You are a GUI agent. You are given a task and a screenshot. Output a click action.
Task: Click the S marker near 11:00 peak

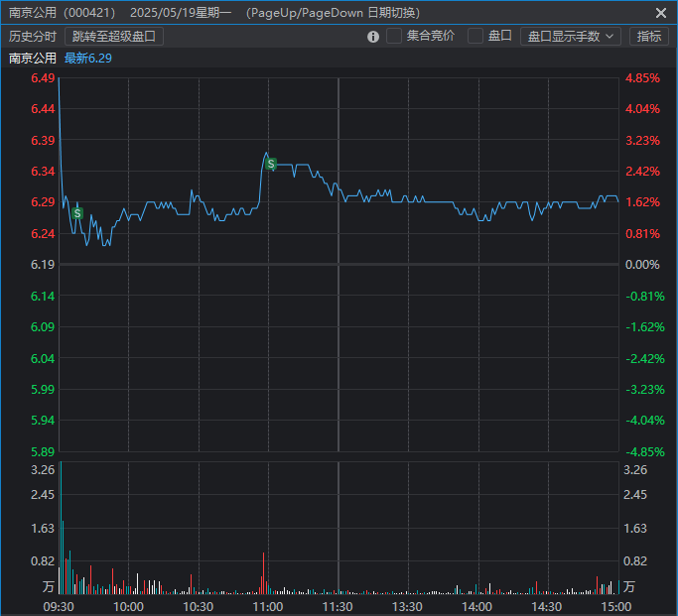pos(271,164)
